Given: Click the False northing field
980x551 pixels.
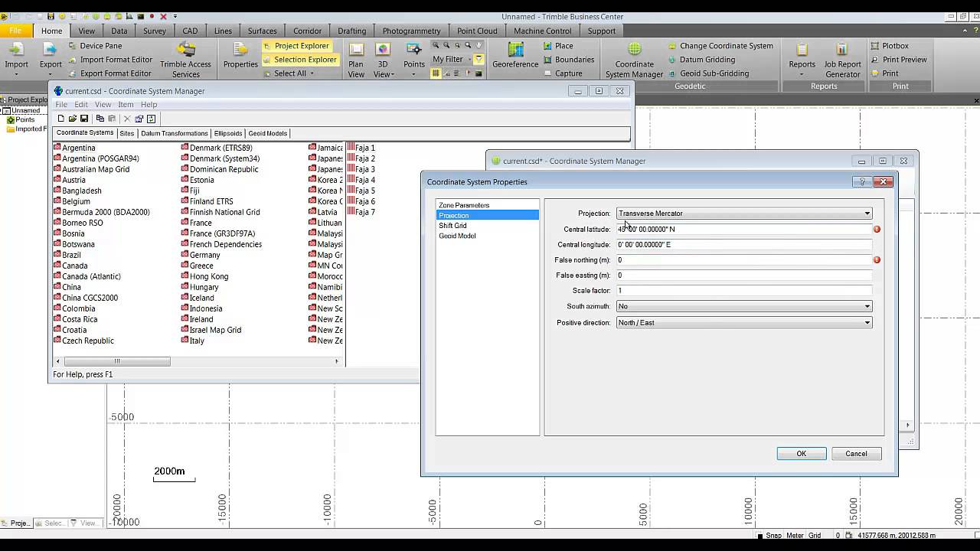Looking at the screenshot, I should (744, 259).
